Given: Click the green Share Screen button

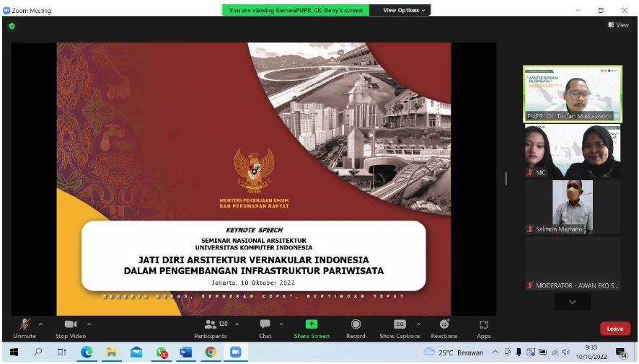Looking at the screenshot, I should point(312,329).
